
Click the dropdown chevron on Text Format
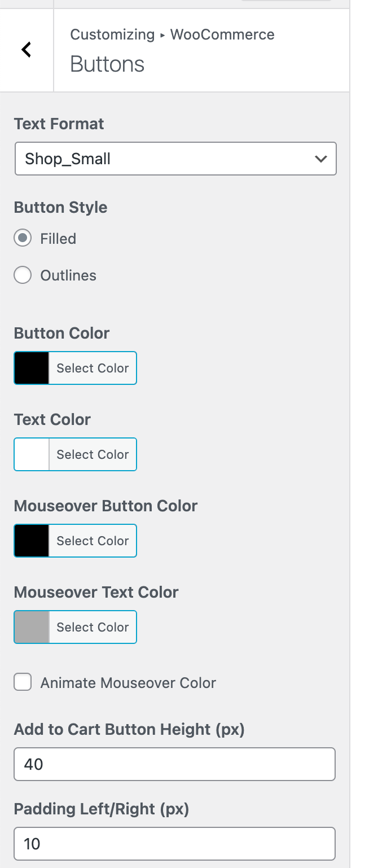tap(321, 159)
